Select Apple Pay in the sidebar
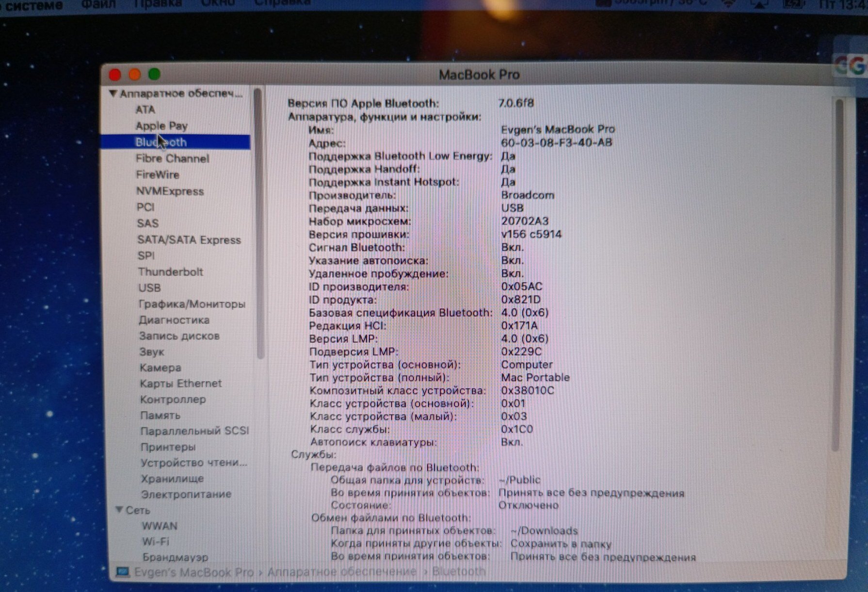 [x=161, y=126]
